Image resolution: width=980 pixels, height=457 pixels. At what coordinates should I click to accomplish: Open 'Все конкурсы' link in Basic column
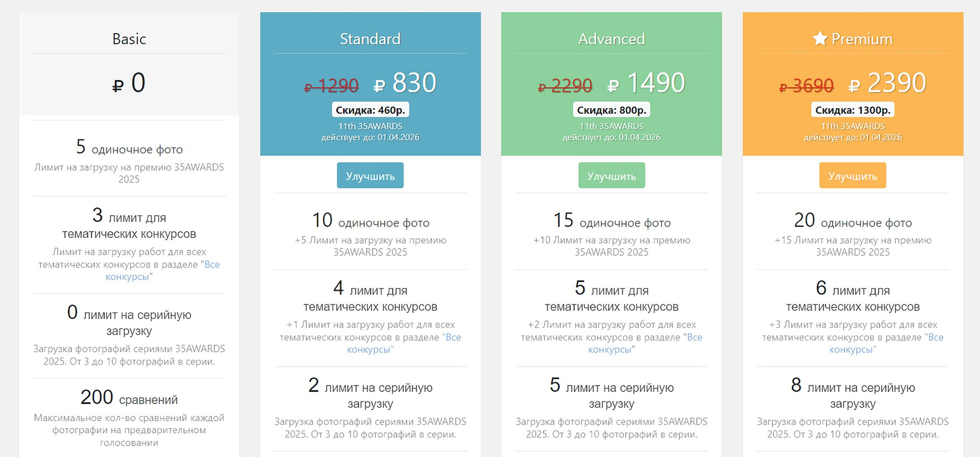pyautogui.click(x=162, y=271)
